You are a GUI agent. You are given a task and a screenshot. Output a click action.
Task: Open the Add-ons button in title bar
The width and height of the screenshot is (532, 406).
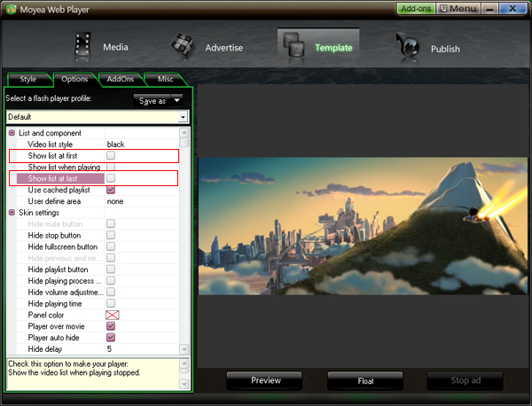(x=416, y=9)
